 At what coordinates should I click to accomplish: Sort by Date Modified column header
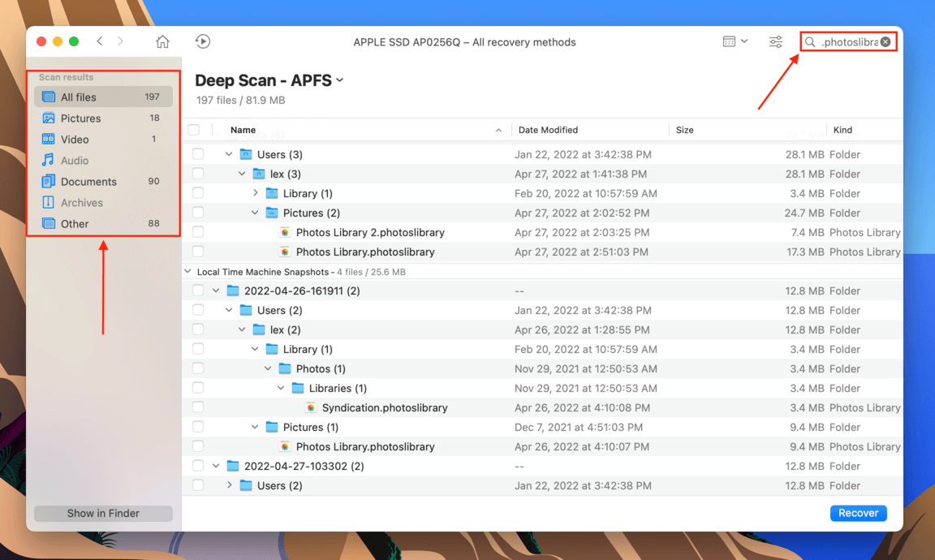[x=548, y=130]
